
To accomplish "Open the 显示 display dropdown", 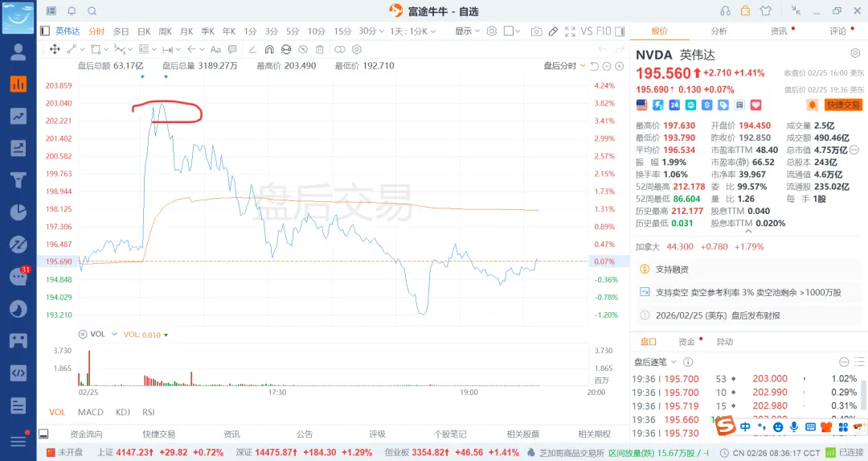I will 467,31.
